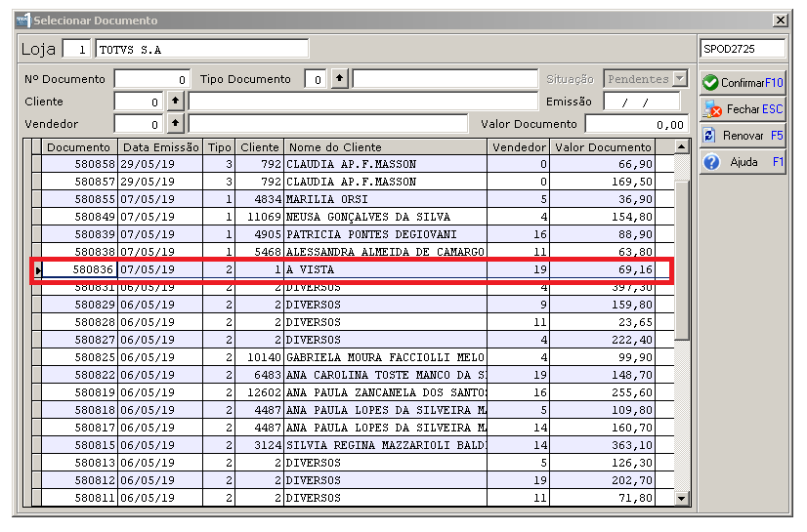Click the Tipo Documento description field
This screenshot has height=532, width=807.
click(x=446, y=79)
